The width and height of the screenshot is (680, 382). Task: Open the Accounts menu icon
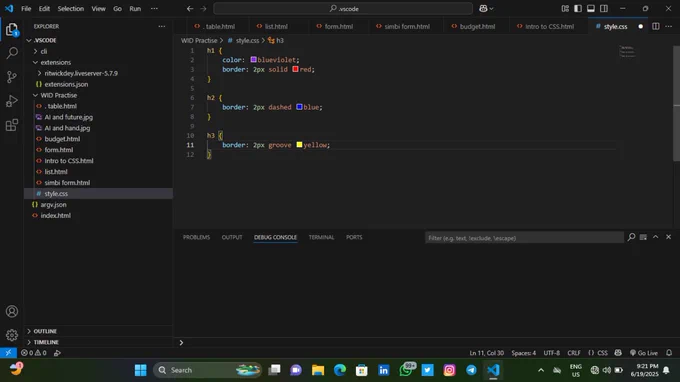[12, 311]
